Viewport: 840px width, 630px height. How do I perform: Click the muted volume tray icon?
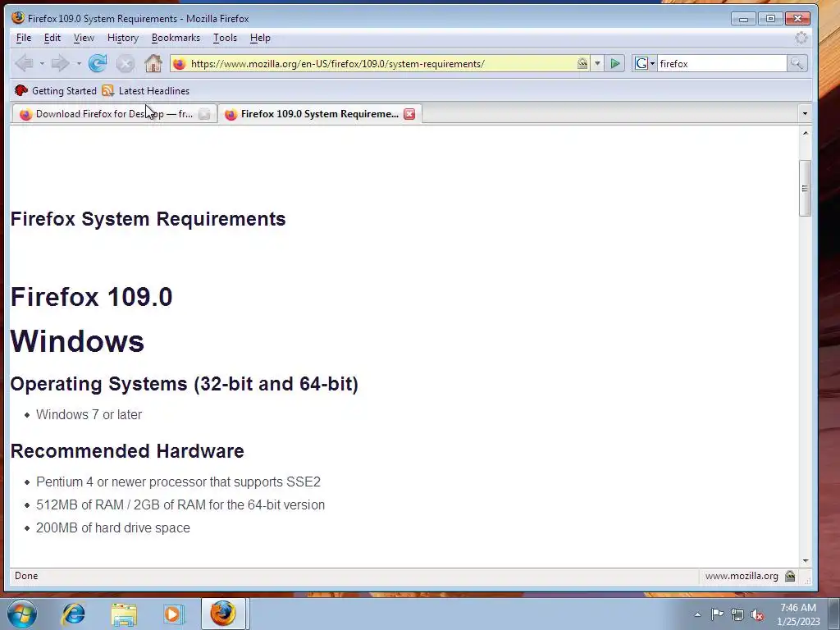pos(757,615)
